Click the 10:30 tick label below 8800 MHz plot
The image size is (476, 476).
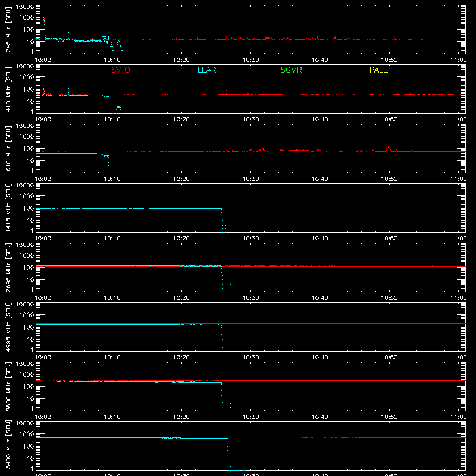[250, 417]
